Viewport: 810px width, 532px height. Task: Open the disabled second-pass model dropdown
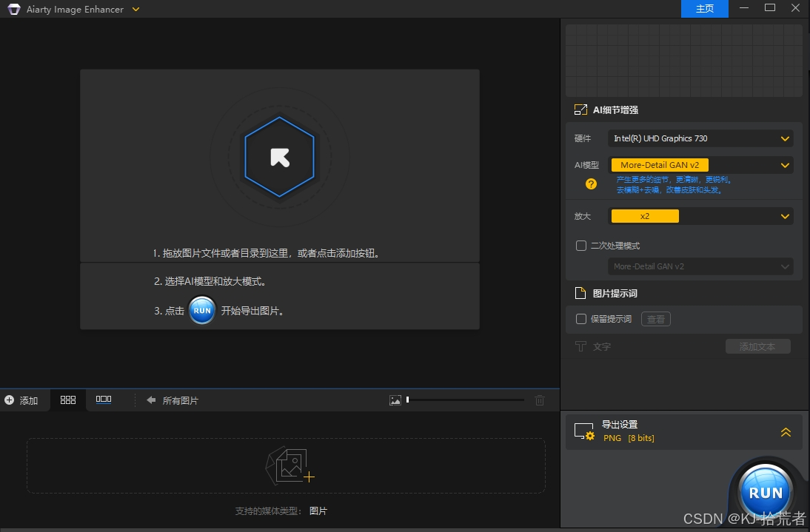[x=700, y=266]
